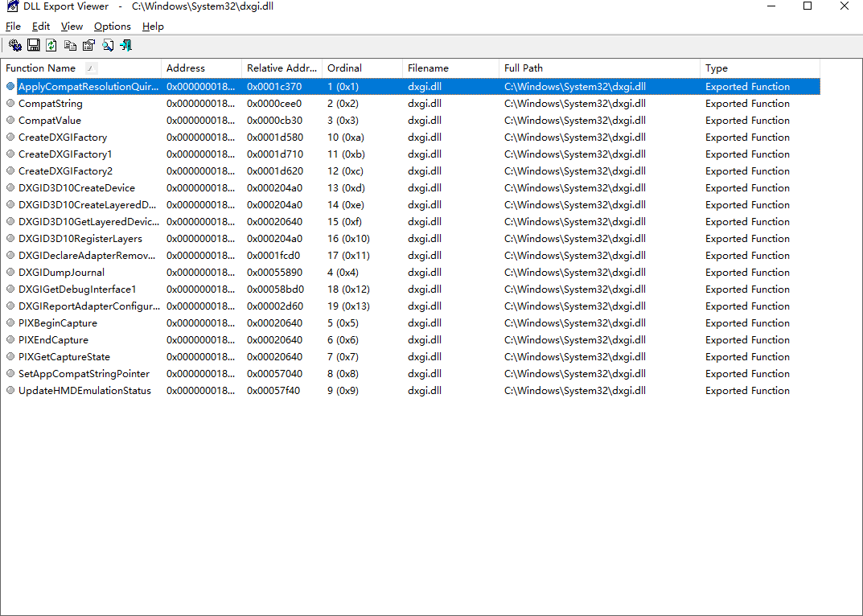
Task: Select the CreateDXGIFactory2 function name
Action: [x=65, y=170]
